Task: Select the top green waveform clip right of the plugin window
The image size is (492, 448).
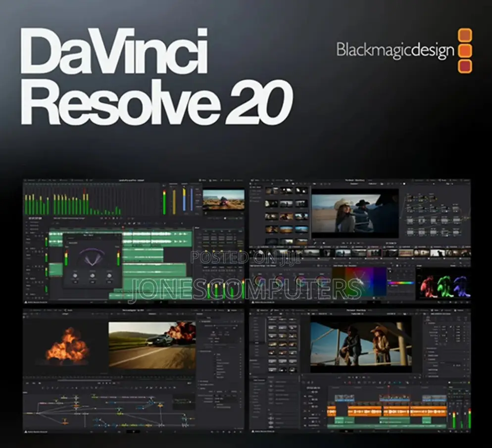Action: pos(157,238)
